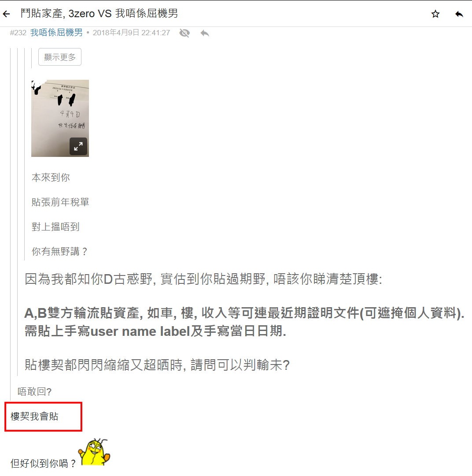Click the thread title 鬥貼家產, 3zero VS 我唔係屈機男

pyautogui.click(x=99, y=14)
